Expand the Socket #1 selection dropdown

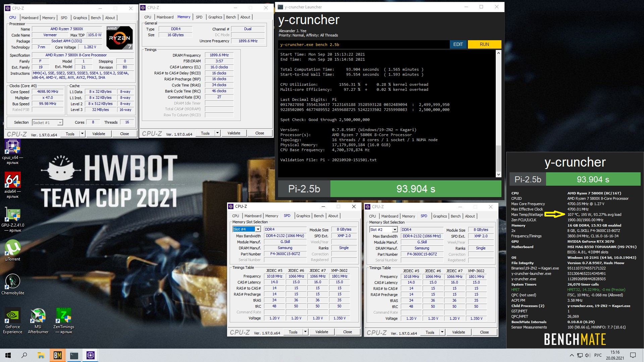pos(60,123)
